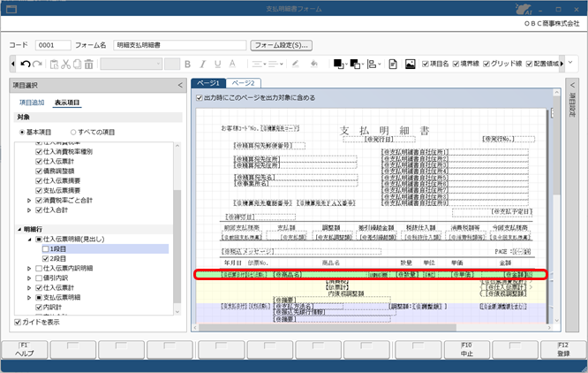
Task: Open the toolbar options chevron at far right
Action: (570, 62)
